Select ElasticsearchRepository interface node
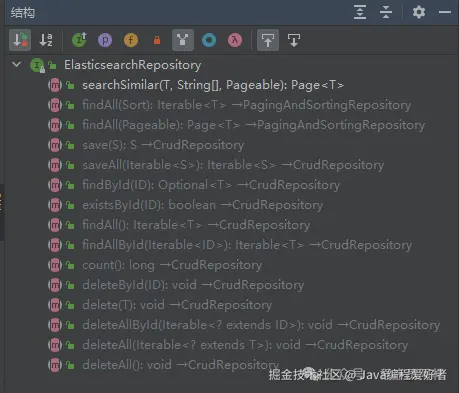The height and width of the screenshot is (393, 459). [132, 65]
